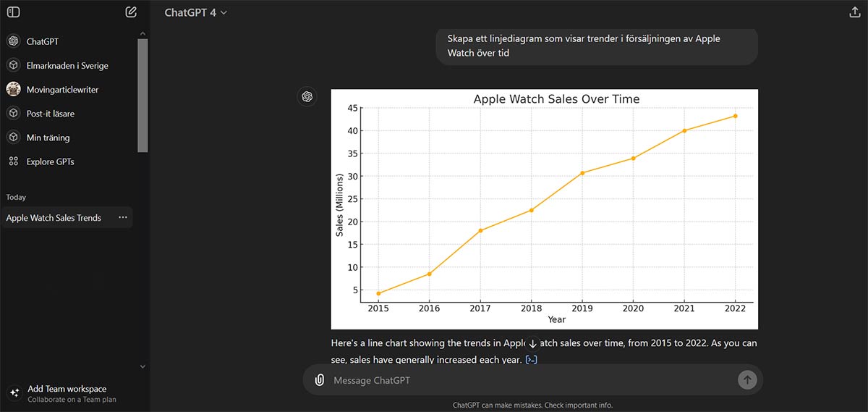Screen dimensions: 868x412
Task: Collapse the sidebar with the panel icon
Action: tap(13, 12)
